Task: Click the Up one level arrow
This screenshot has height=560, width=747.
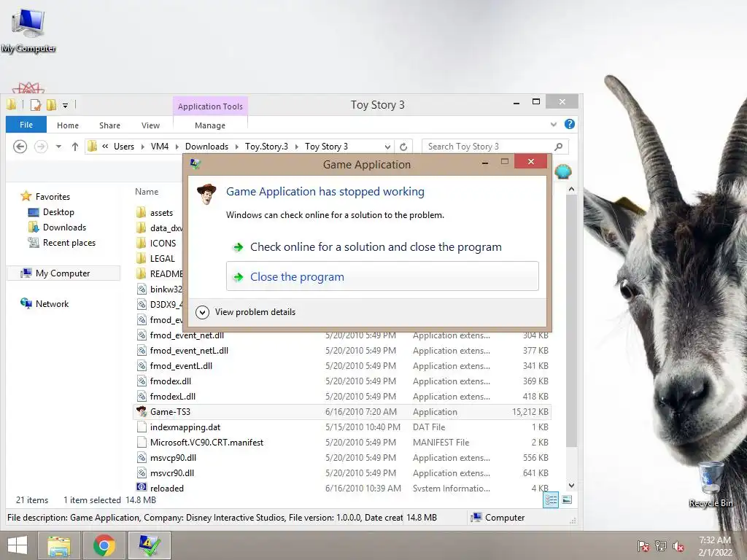Action: [75, 147]
